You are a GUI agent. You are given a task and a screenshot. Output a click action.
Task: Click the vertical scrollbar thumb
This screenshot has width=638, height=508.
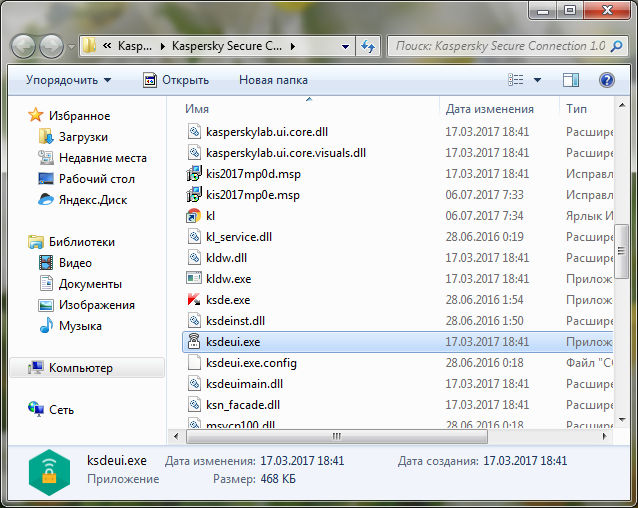click(621, 251)
